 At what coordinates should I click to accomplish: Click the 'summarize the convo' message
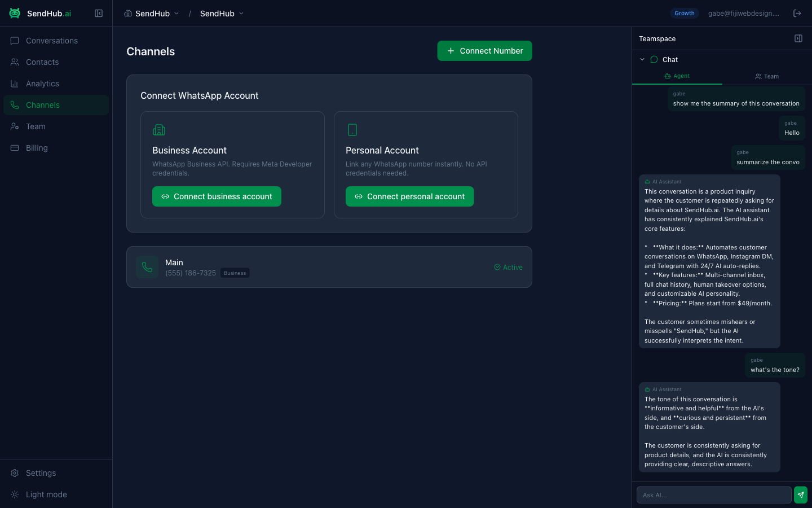click(x=768, y=157)
